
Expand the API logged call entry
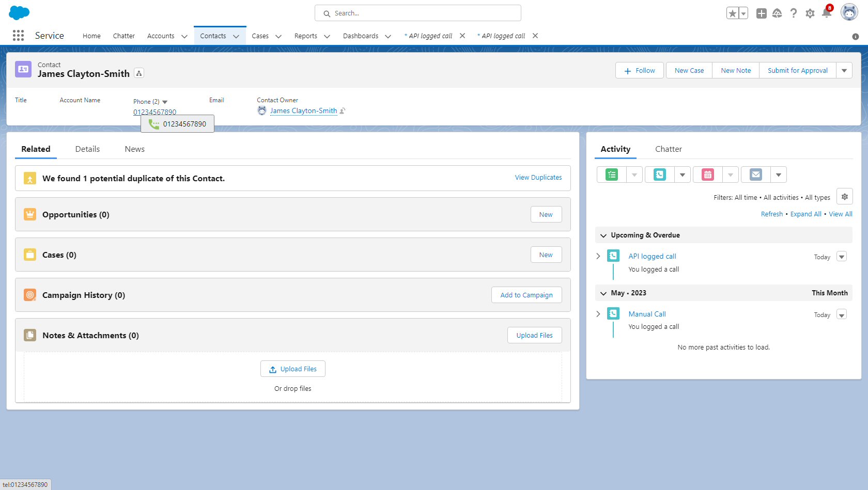point(598,256)
